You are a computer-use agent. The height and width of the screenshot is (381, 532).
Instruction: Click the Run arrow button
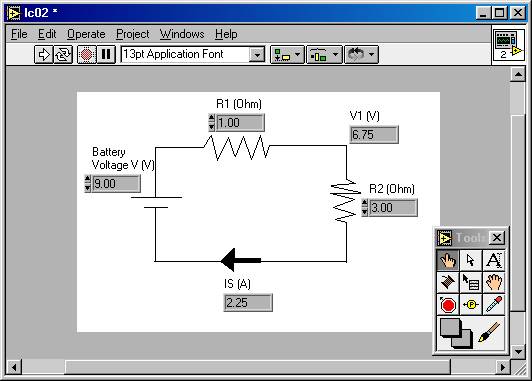click(43, 54)
